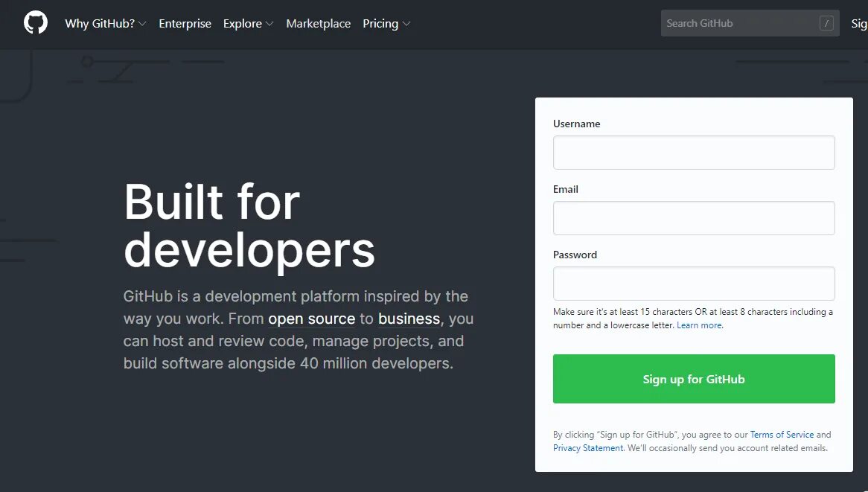
Task: Expand the Why GitHub? menu
Action: 105,23
